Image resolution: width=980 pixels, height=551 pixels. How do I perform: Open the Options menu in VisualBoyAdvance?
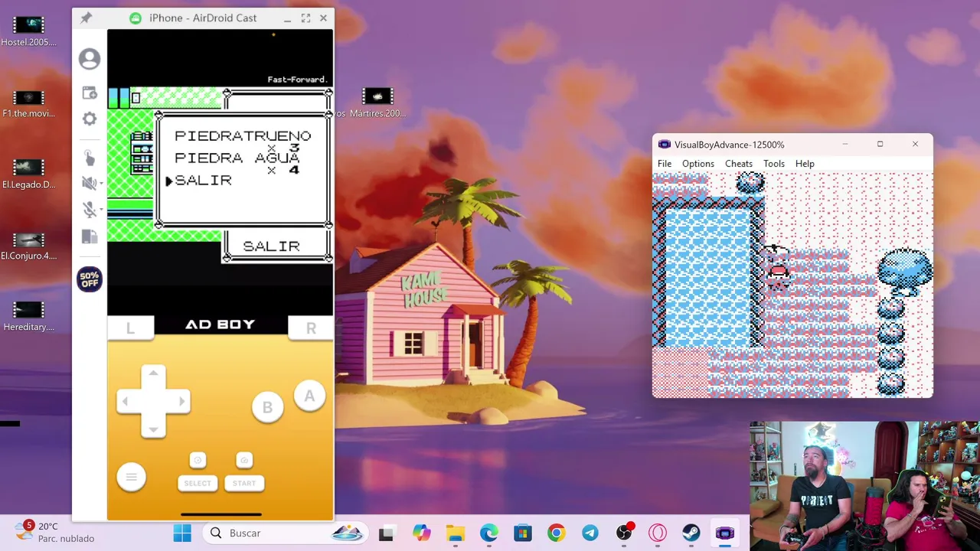click(698, 164)
